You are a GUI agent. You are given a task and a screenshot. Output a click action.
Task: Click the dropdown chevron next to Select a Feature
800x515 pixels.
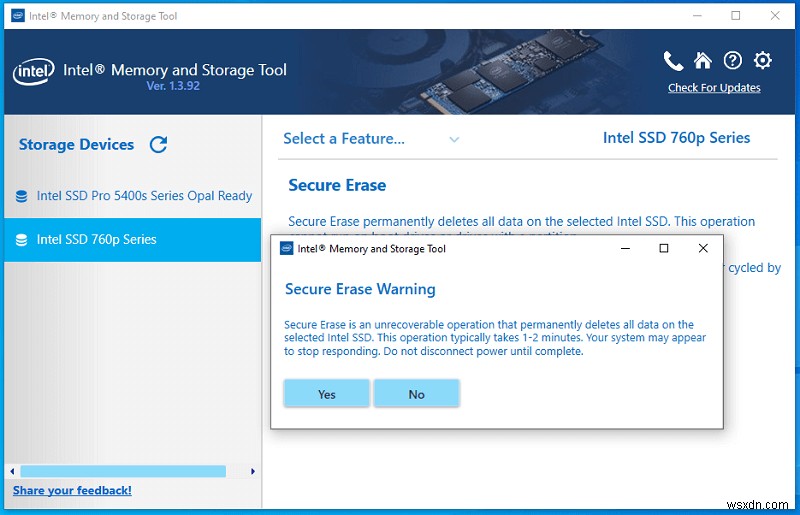454,140
